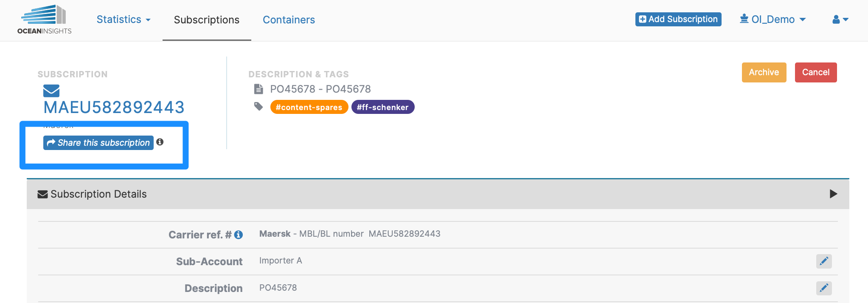
Task: Switch to the Subscriptions tab
Action: pos(207,20)
